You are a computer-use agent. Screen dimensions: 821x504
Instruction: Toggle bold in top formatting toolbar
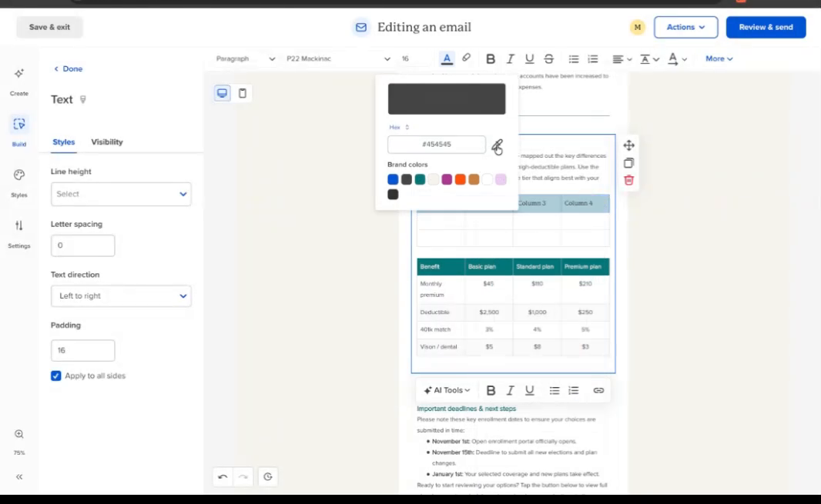point(490,58)
